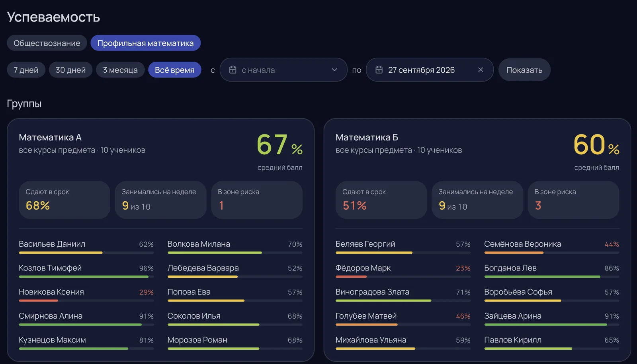
Task: Choose the 3 месяца period filter
Action: [x=120, y=70]
